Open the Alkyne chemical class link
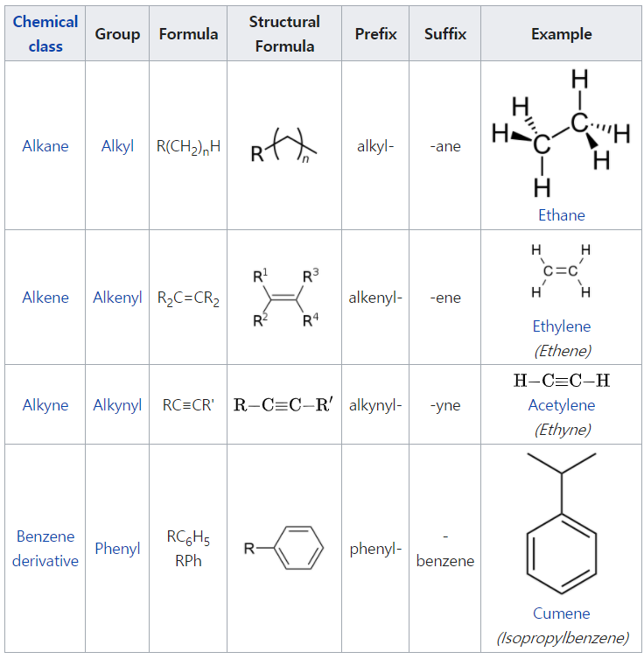The height and width of the screenshot is (659, 644). point(45,405)
